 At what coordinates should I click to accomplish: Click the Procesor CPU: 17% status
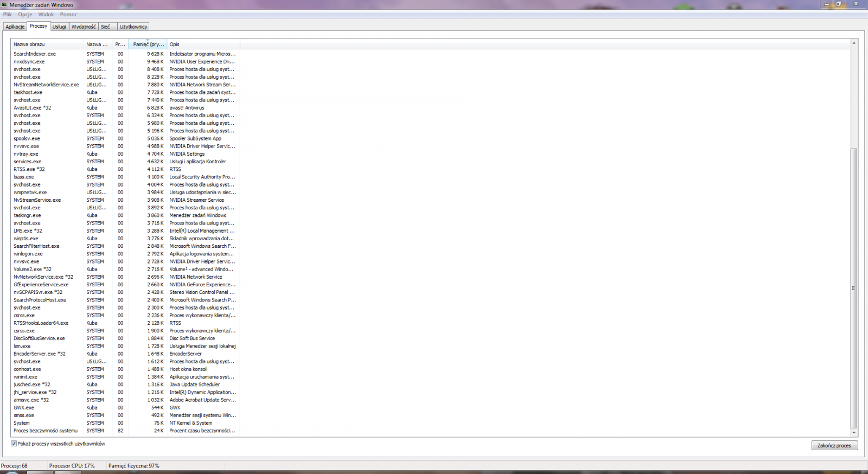click(x=72, y=466)
